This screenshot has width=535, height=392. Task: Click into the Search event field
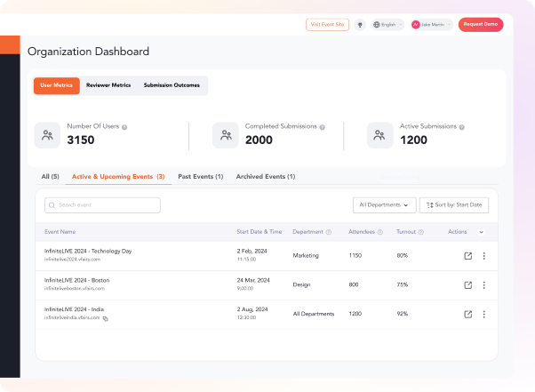[102, 205]
